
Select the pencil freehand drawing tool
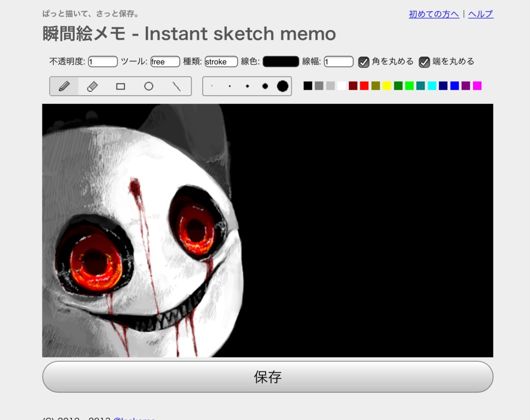coord(64,86)
